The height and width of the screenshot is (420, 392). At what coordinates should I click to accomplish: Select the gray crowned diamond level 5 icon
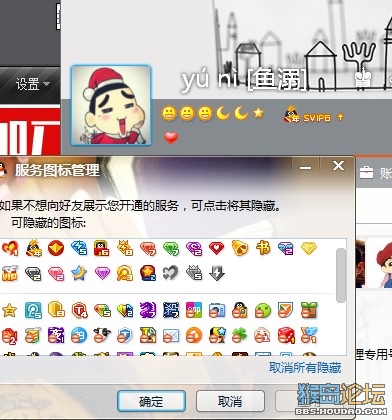click(194, 273)
